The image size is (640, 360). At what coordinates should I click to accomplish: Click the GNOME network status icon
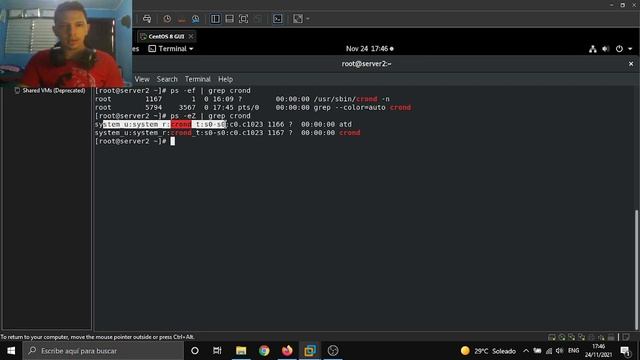click(593, 49)
